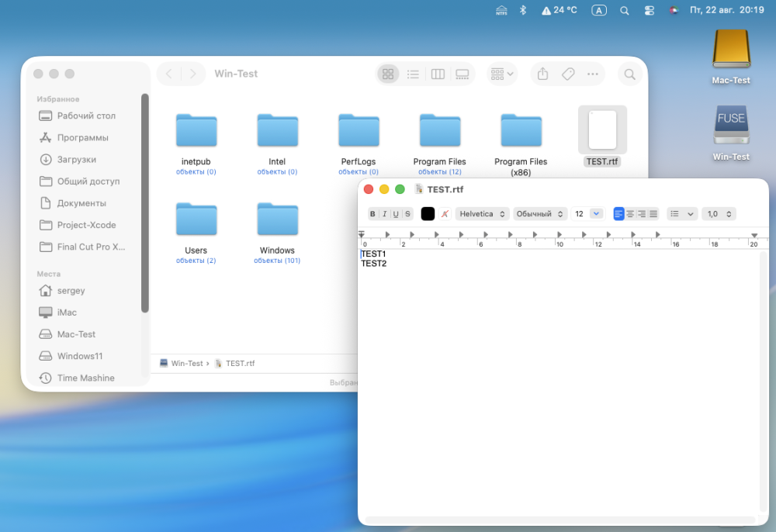The width and height of the screenshot is (776, 532).
Task: Select the Intel folder
Action: pyautogui.click(x=277, y=130)
